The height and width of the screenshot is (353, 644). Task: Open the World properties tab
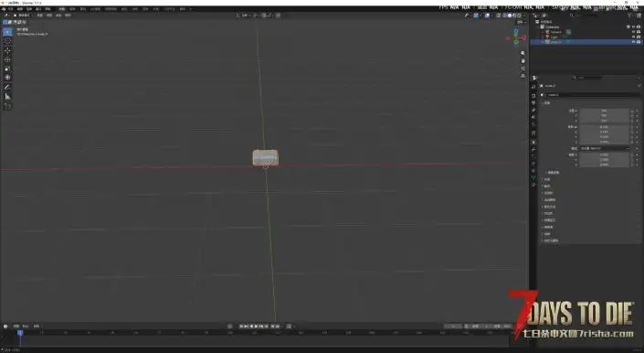[533, 125]
